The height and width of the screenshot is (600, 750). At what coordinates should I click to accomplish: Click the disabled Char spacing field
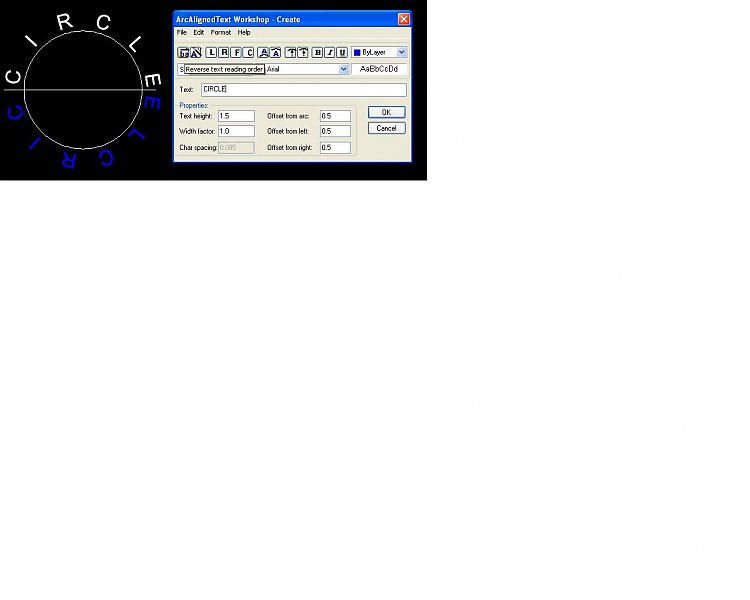point(236,147)
